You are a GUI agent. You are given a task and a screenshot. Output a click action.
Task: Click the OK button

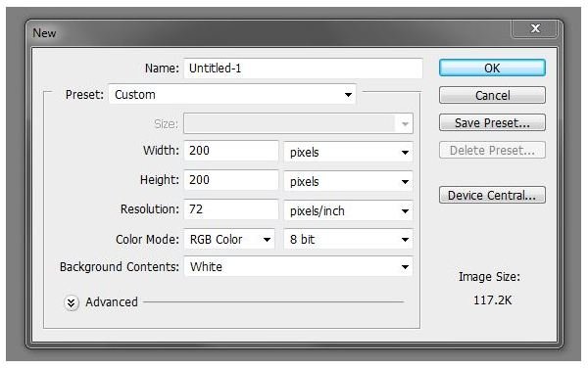492,68
